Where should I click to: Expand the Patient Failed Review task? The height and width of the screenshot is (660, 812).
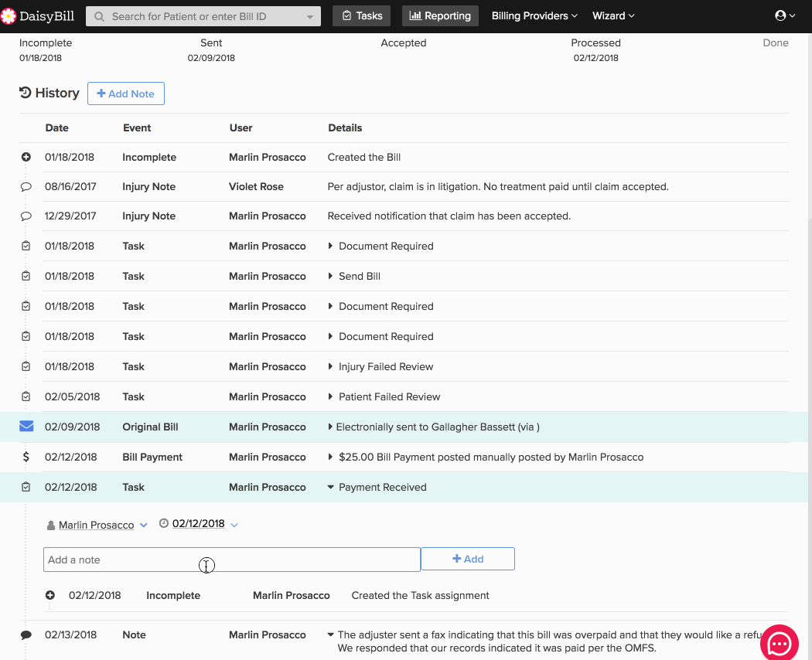coord(330,396)
